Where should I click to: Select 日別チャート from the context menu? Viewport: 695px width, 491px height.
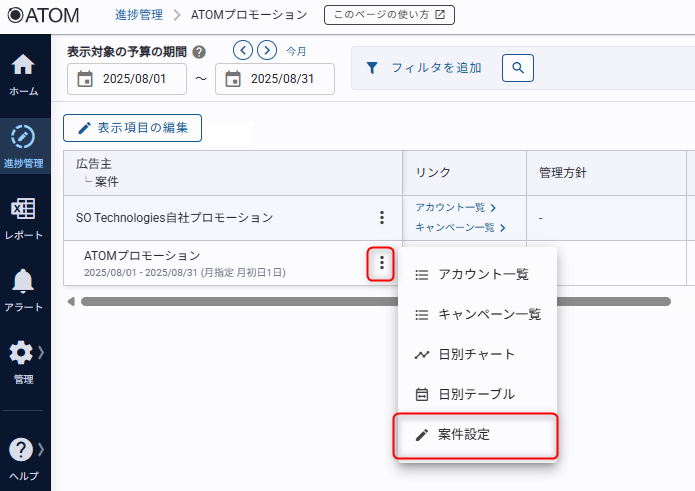(475, 354)
